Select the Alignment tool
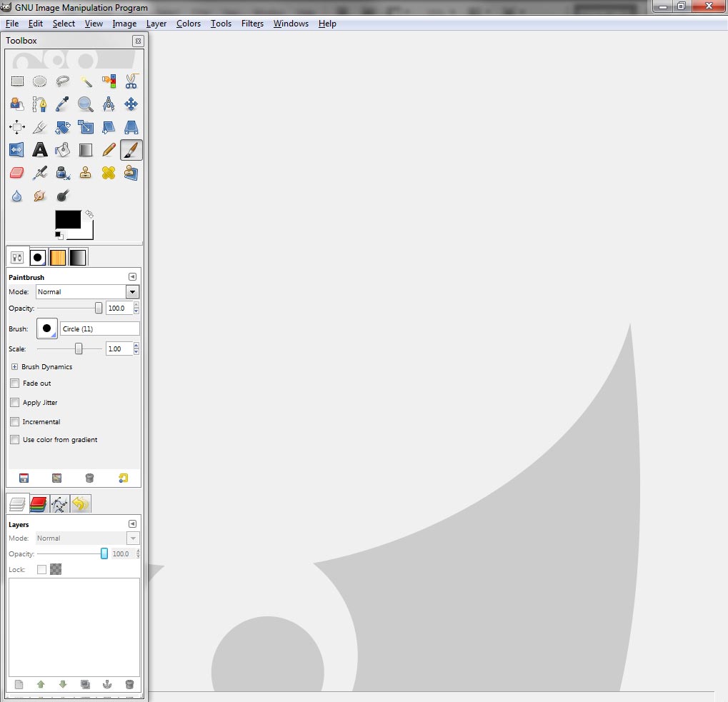 tap(17, 126)
